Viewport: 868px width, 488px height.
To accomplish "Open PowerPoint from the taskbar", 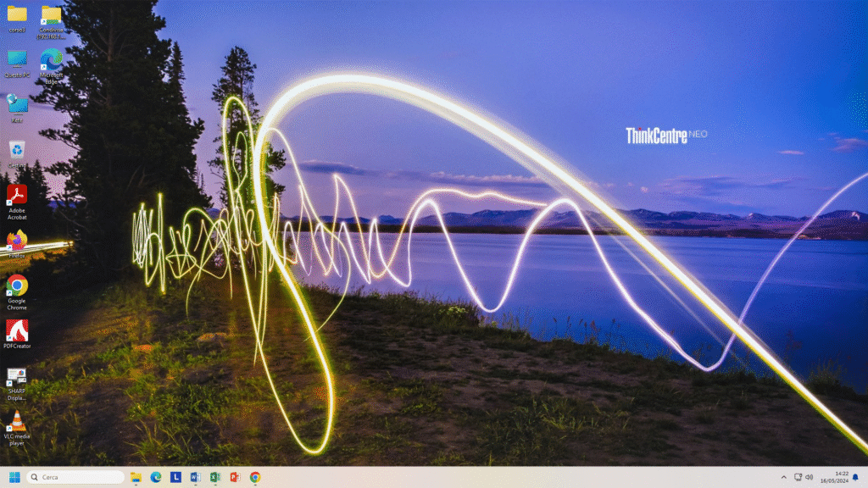I will pyautogui.click(x=235, y=477).
